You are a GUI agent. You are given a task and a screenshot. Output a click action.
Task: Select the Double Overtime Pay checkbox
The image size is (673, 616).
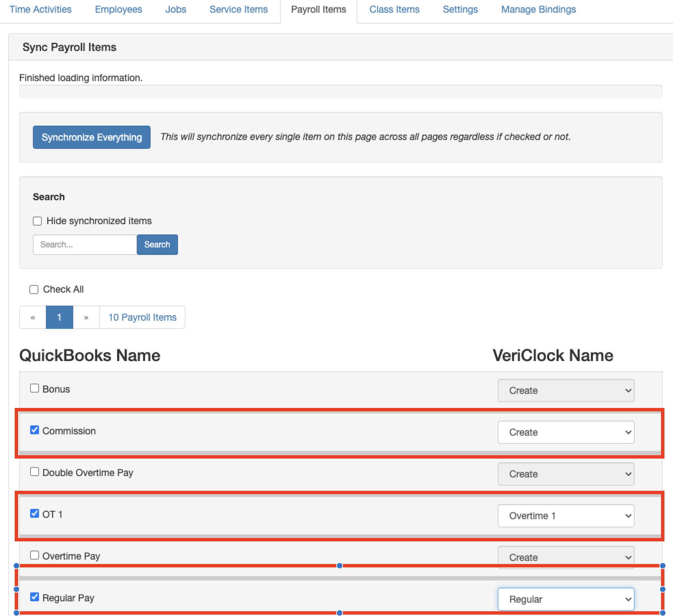[34, 472]
